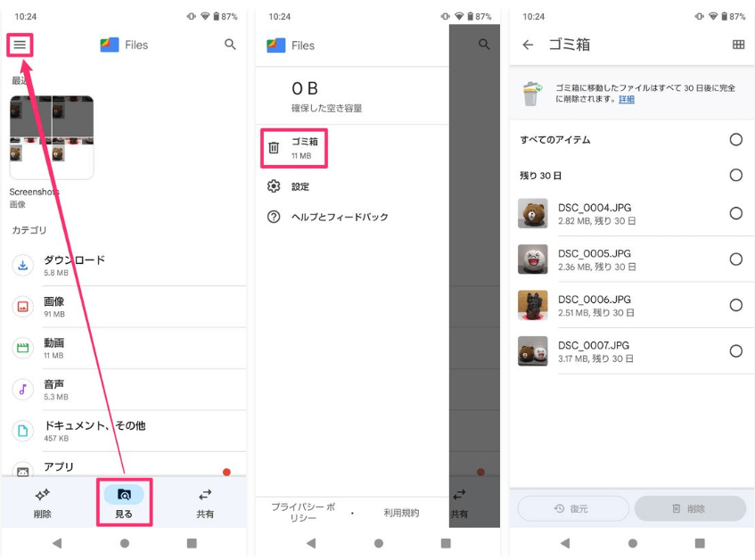The height and width of the screenshot is (560, 755).
Task: Tap the back arrow in ゴミ箱 screen
Action: pyautogui.click(x=528, y=45)
